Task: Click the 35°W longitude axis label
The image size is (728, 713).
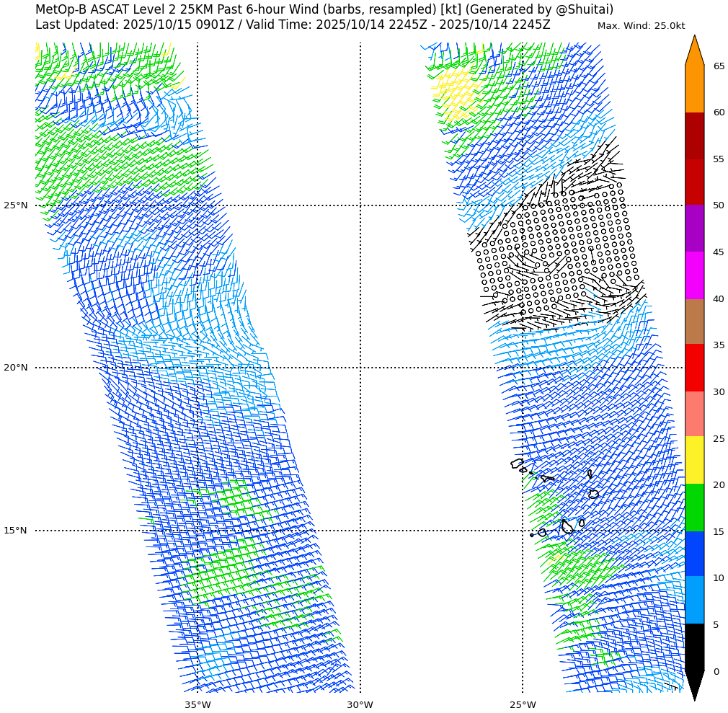Action: pos(197,704)
